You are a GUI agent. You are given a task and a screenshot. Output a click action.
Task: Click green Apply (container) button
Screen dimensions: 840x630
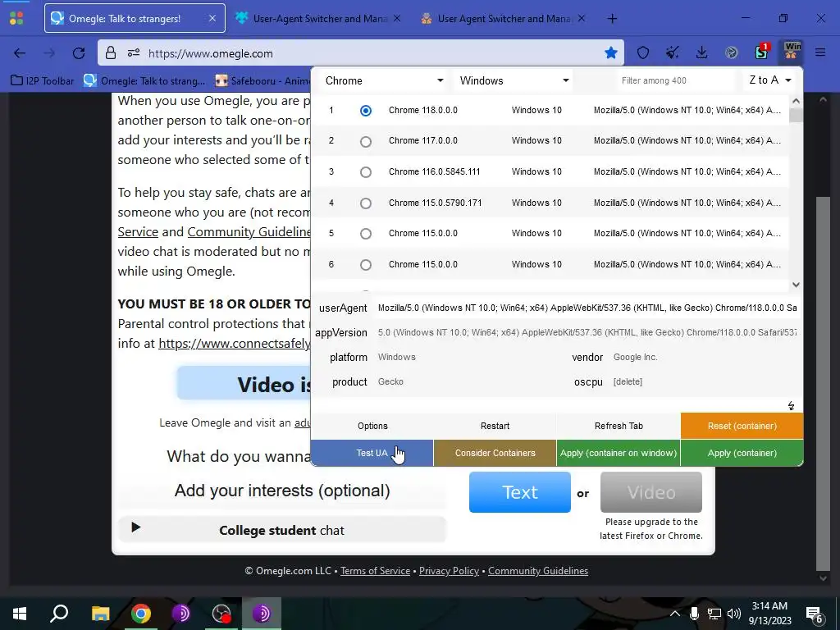click(x=742, y=453)
